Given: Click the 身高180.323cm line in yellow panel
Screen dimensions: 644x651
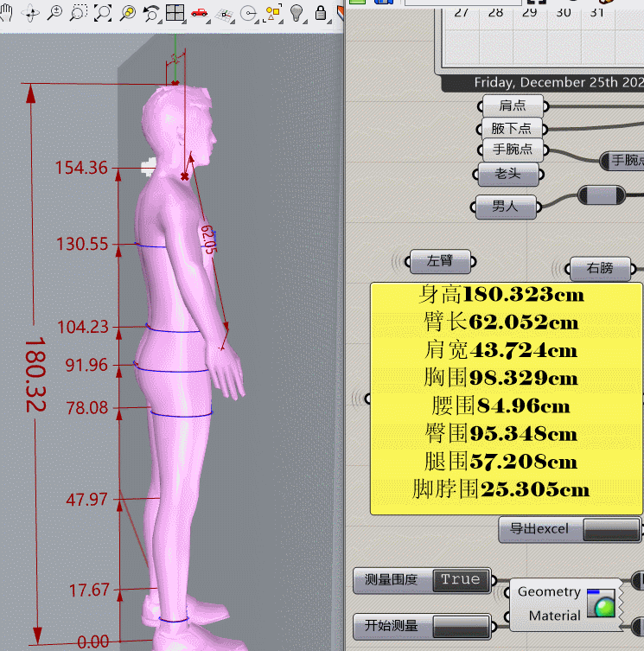Looking at the screenshot, I should click(501, 295).
